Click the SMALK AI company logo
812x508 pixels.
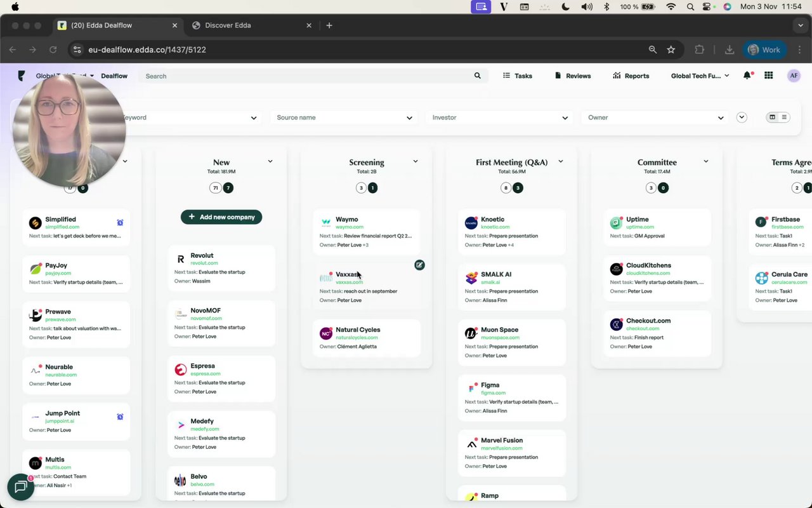point(471,278)
